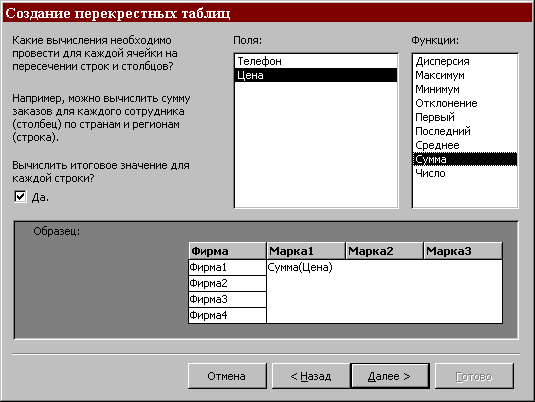Click the Фирма3 row in sample

[x=227, y=299]
